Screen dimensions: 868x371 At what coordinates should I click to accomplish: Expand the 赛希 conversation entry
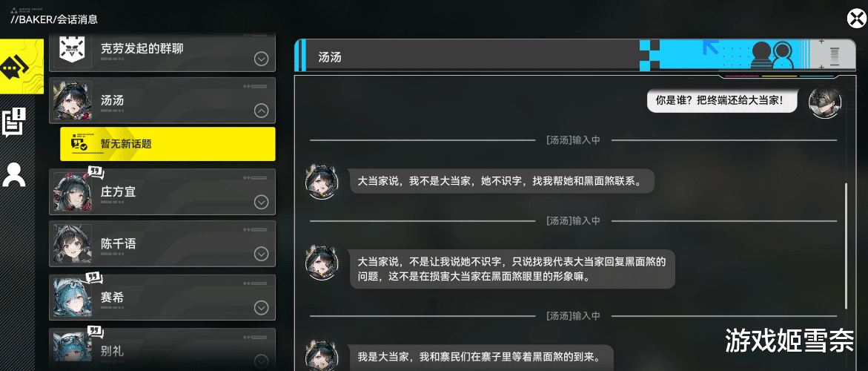261,307
